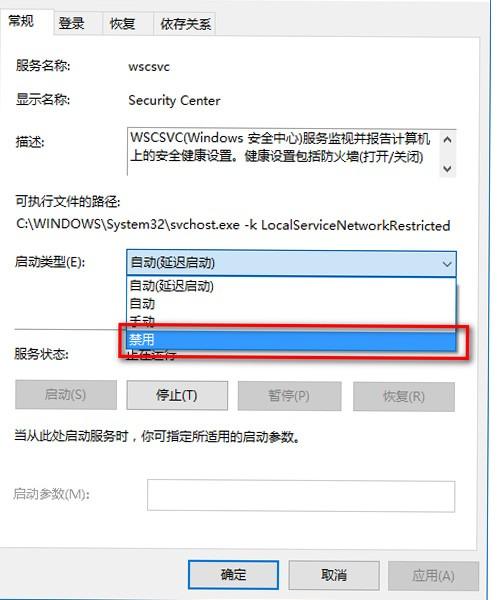Screen dimensions: 500x600
Task: Click the 暂停(P) button
Action: pyautogui.click(x=289, y=396)
